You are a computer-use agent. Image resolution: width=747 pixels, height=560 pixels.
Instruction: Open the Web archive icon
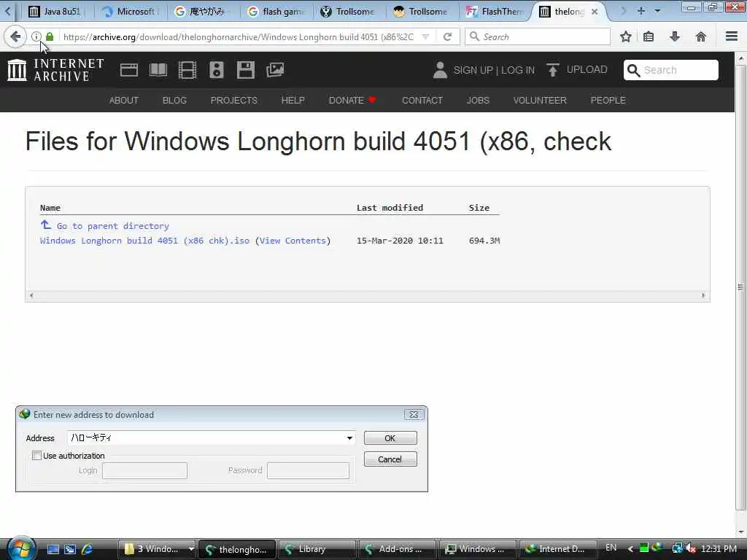pos(129,70)
